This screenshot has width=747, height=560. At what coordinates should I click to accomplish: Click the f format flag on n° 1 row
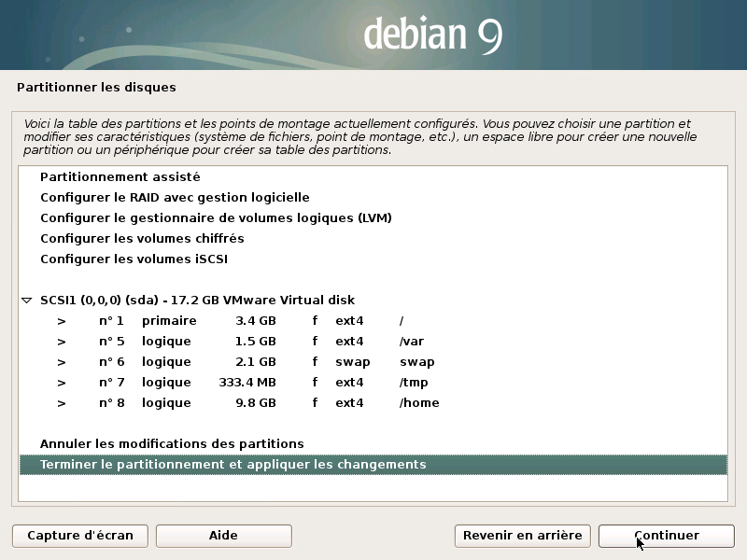pos(315,321)
